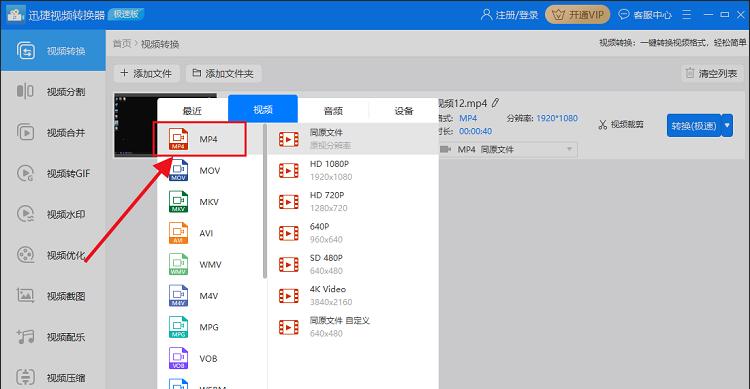Image resolution: width=750 pixels, height=389 pixels.
Task: Open the 视频优化 optimize tool
Action: (x=53, y=255)
